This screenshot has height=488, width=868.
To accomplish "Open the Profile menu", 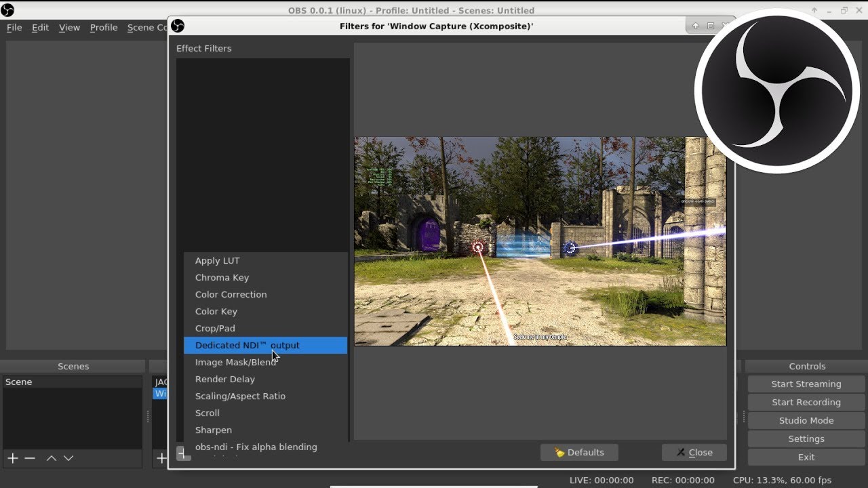I will coord(104,28).
